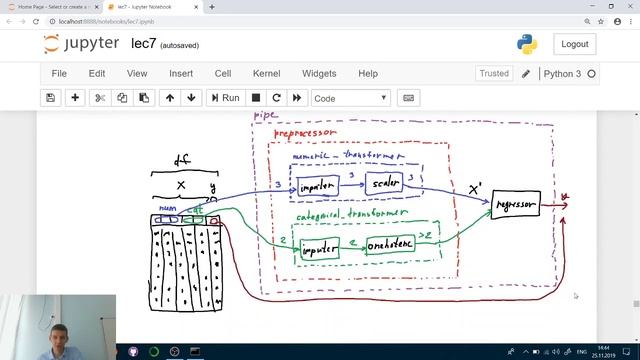Restart the kernel with circular arrow
This screenshot has width=640, height=360.
pos(276,98)
